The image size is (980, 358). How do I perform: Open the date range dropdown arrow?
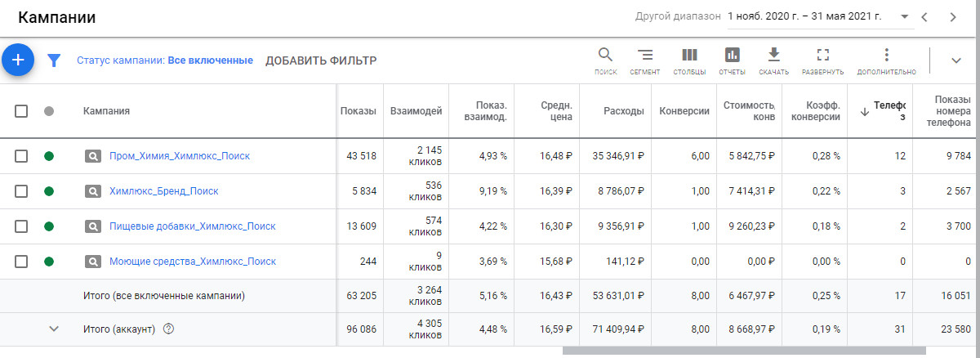(904, 16)
